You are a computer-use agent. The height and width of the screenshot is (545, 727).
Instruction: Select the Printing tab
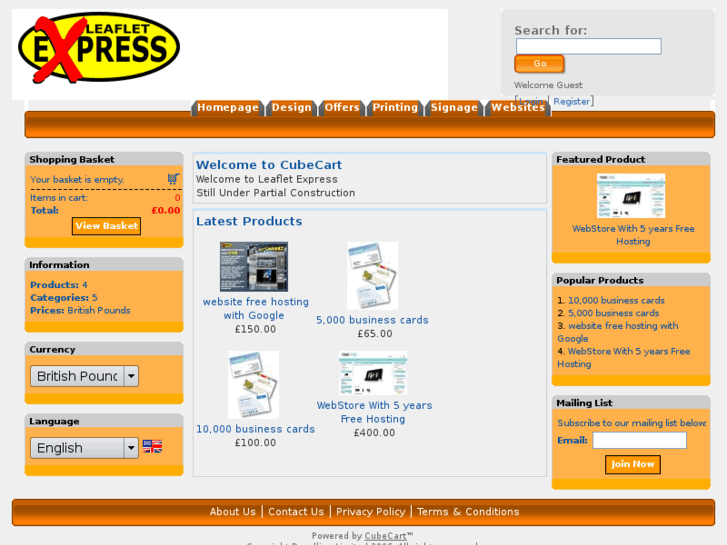coord(395,108)
